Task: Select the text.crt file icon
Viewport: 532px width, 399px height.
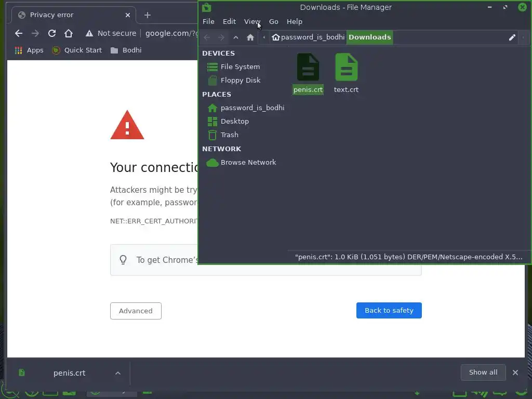Action: (346, 67)
